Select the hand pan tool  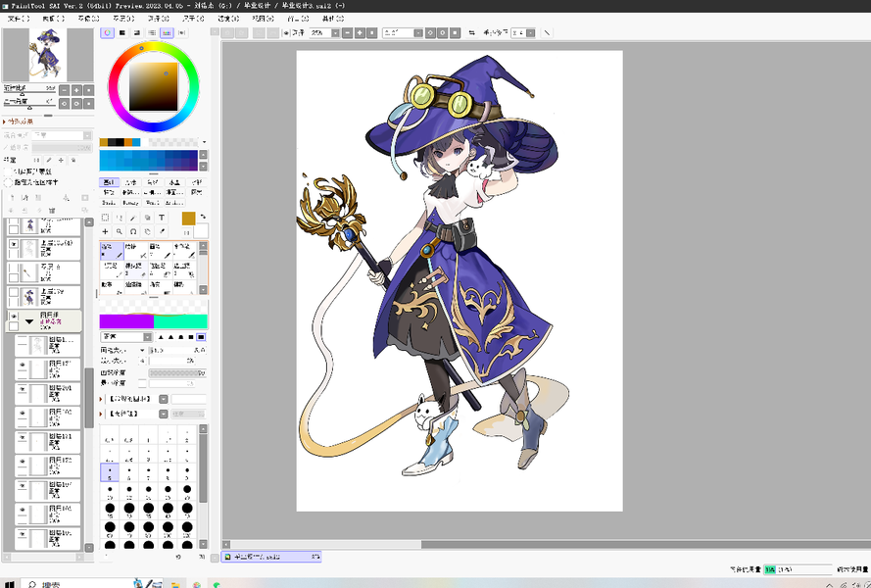click(147, 231)
